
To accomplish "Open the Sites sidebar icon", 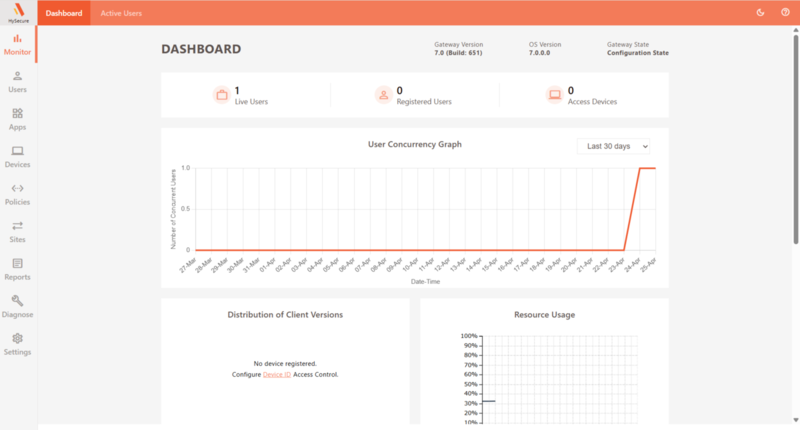I will (x=17, y=226).
